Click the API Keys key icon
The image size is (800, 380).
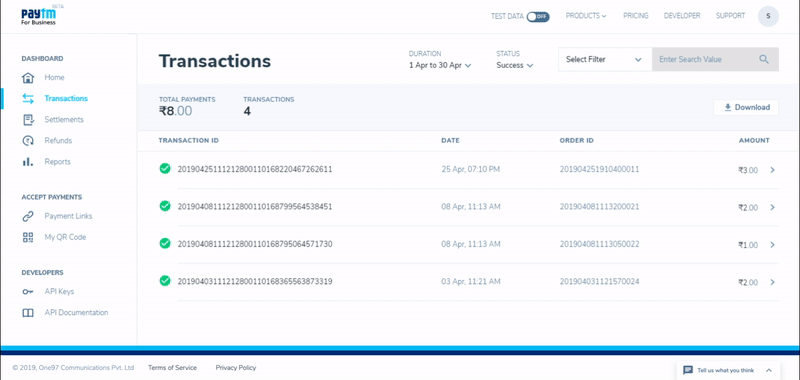click(28, 292)
